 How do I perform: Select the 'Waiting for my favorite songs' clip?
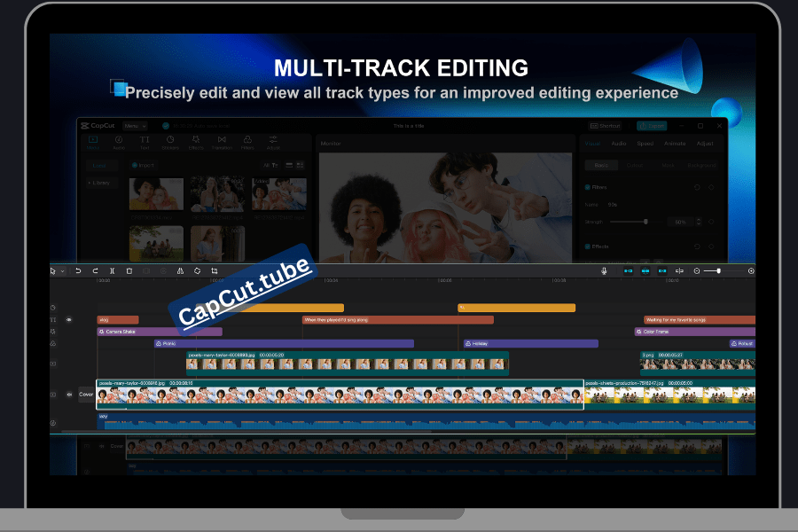coord(700,320)
